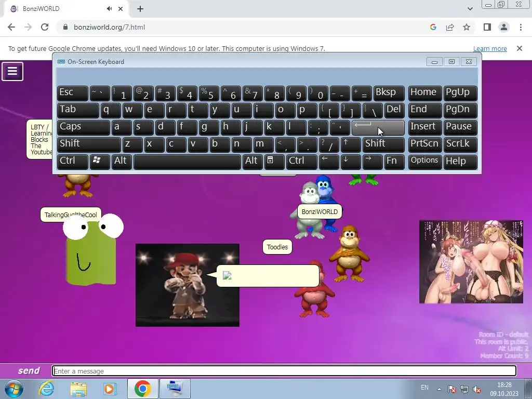Tap the space bar on the on-screen keyboard

coord(187,162)
